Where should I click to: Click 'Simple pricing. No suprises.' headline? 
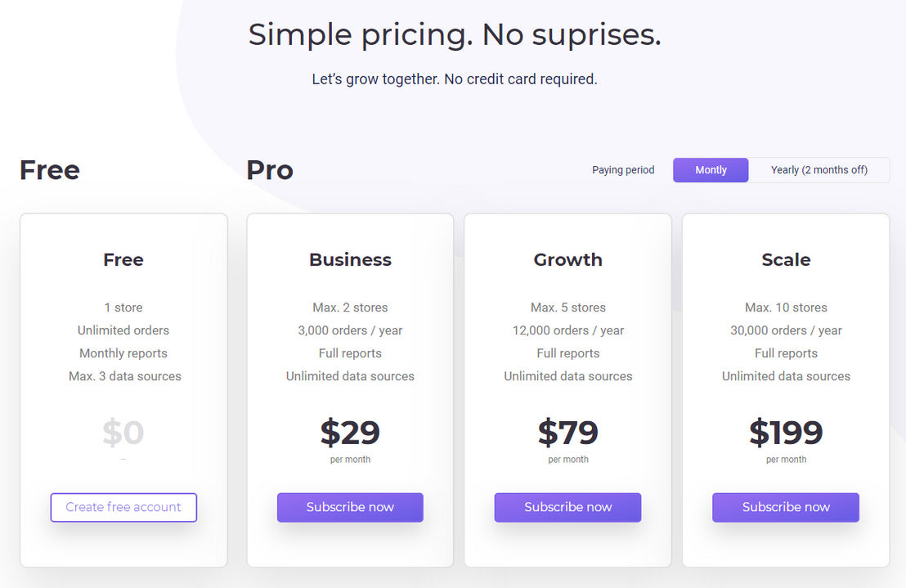(x=455, y=34)
